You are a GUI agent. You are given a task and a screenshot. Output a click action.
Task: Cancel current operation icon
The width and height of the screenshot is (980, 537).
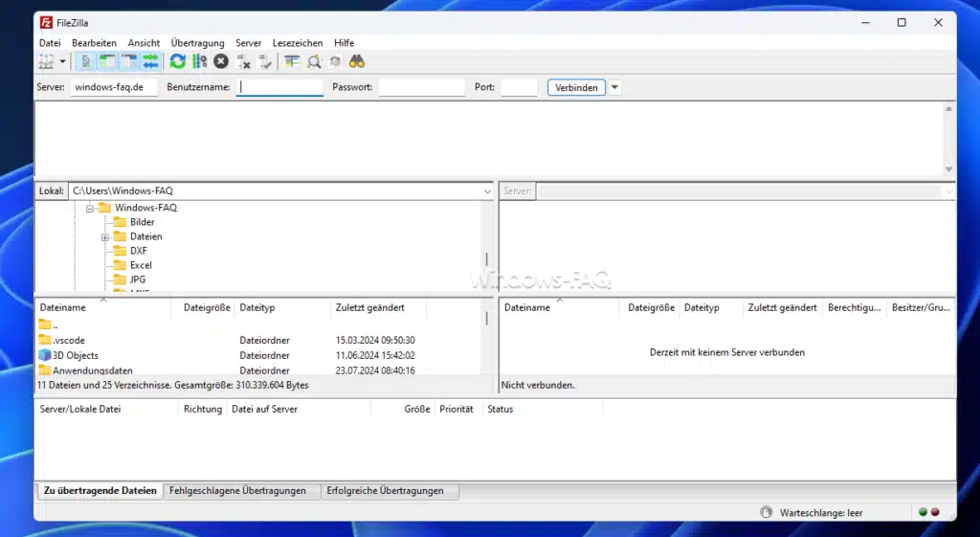pos(221,61)
